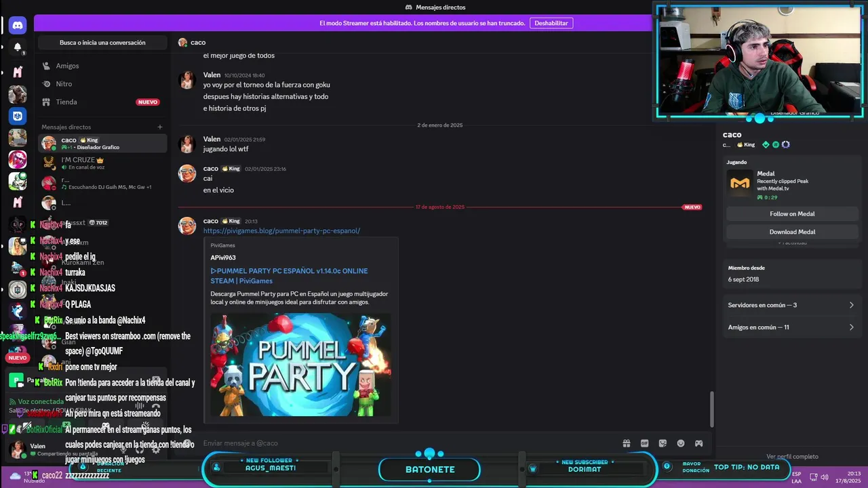Viewport: 868px width, 488px height.
Task: Select the caco direct message conversation
Action: coord(102,143)
